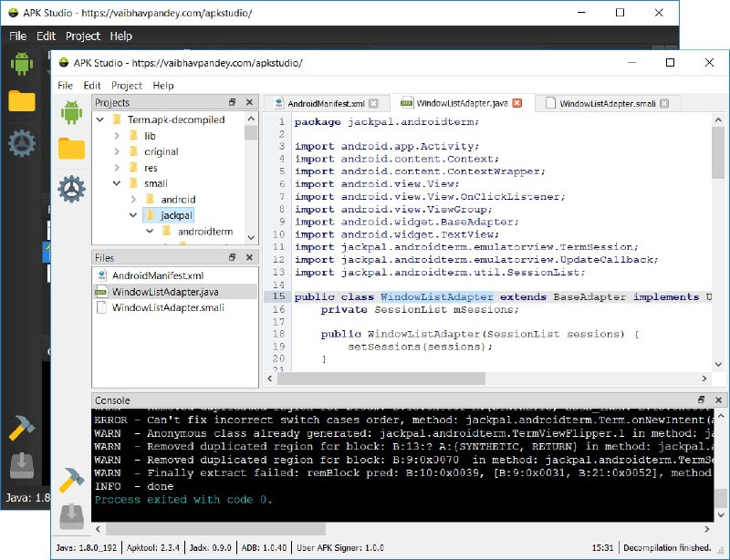The width and height of the screenshot is (730, 560).
Task: Close the WindowListAdapter.smali tab
Action: (x=664, y=103)
